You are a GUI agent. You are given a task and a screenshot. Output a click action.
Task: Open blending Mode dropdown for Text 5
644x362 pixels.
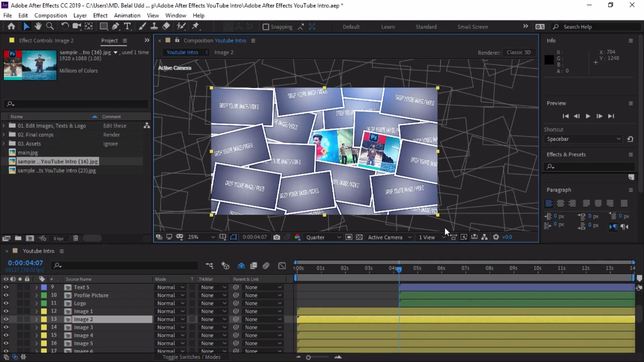[170, 287]
